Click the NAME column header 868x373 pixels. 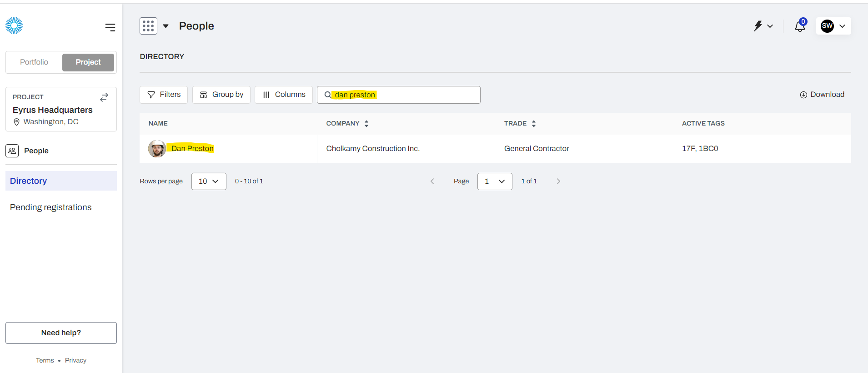pyautogui.click(x=158, y=123)
